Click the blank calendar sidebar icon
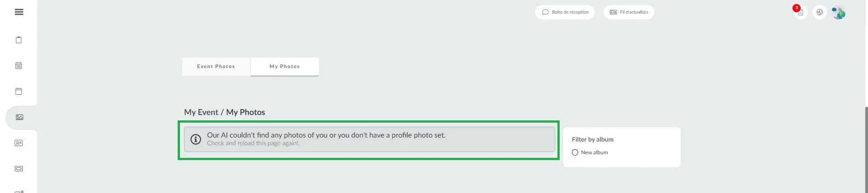 pos(19,92)
